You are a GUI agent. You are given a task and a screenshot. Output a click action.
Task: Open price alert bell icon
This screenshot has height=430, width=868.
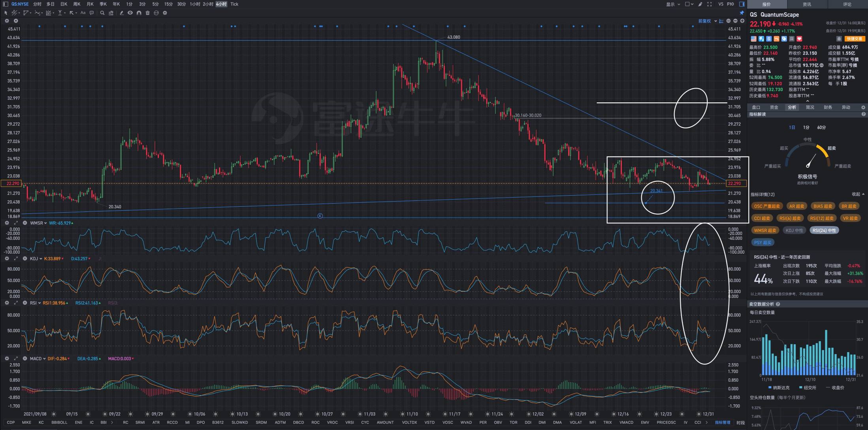point(839,39)
